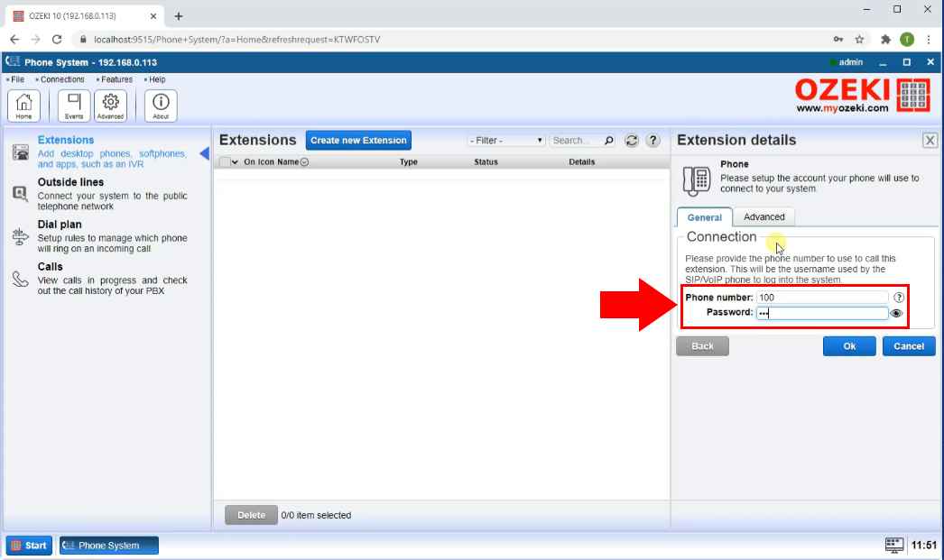Click the Delete button

[x=251, y=515]
